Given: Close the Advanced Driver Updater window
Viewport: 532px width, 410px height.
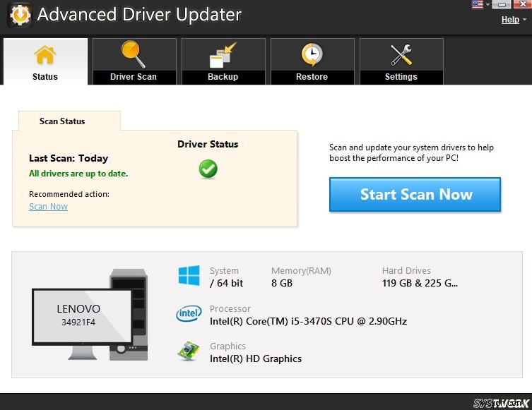Looking at the screenshot, I should (x=522, y=4).
